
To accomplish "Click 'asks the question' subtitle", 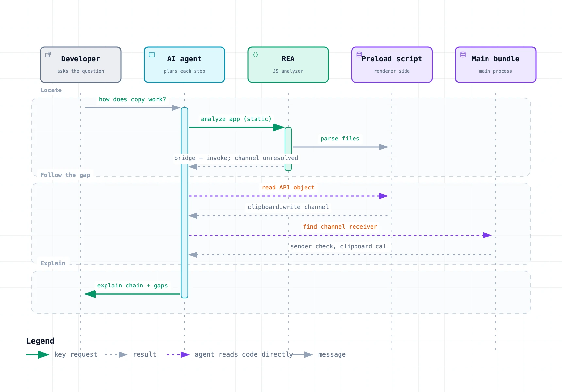I will pos(81,71).
